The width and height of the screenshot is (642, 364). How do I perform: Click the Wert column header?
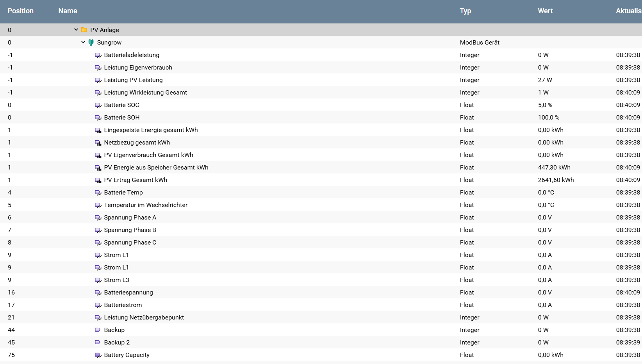pyautogui.click(x=545, y=11)
